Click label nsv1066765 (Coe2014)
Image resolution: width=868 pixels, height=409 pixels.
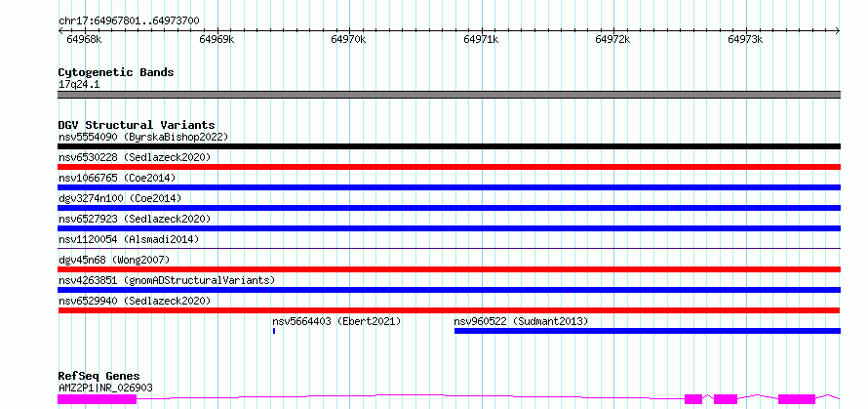(x=117, y=178)
